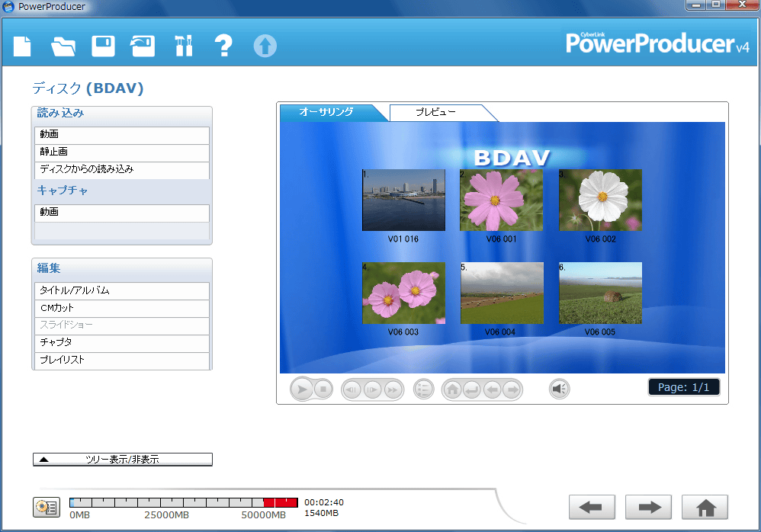The height and width of the screenshot is (532, 761).
Task: Click the step forward frame button
Action: pyautogui.click(x=372, y=389)
